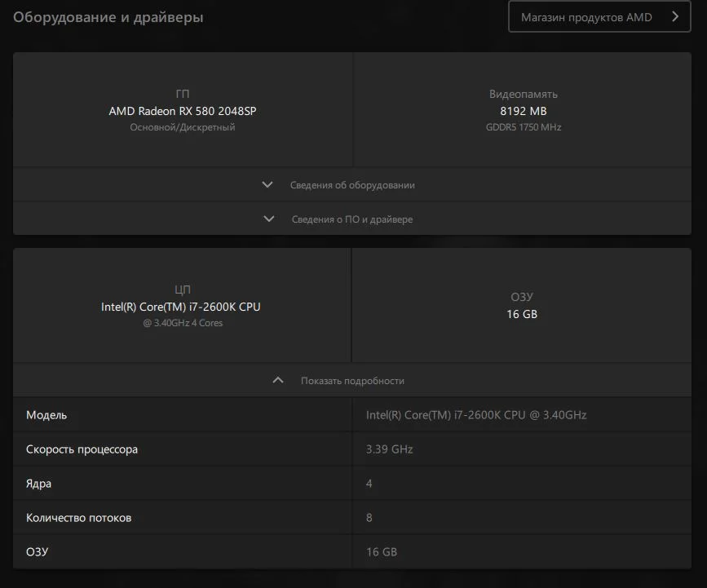Select the 16 GB value in details table

pyautogui.click(x=382, y=552)
